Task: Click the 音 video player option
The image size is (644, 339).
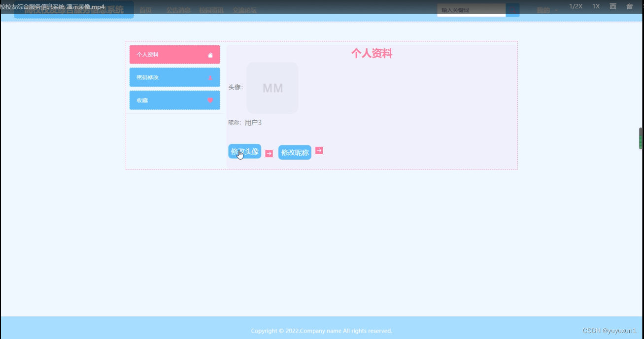Action: pyautogui.click(x=630, y=6)
